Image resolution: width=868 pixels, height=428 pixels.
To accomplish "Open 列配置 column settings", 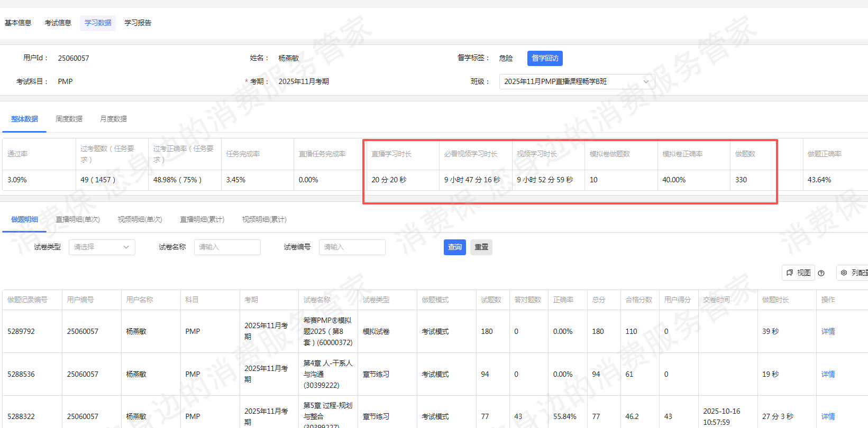I will pyautogui.click(x=854, y=273).
